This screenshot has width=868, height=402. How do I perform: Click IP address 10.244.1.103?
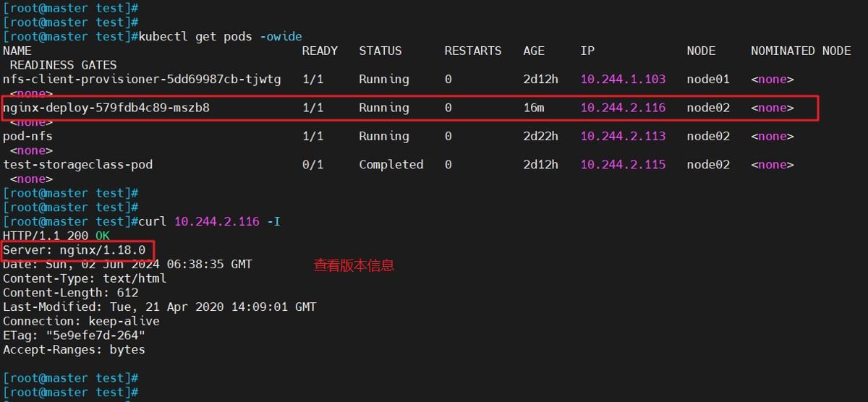(x=623, y=79)
